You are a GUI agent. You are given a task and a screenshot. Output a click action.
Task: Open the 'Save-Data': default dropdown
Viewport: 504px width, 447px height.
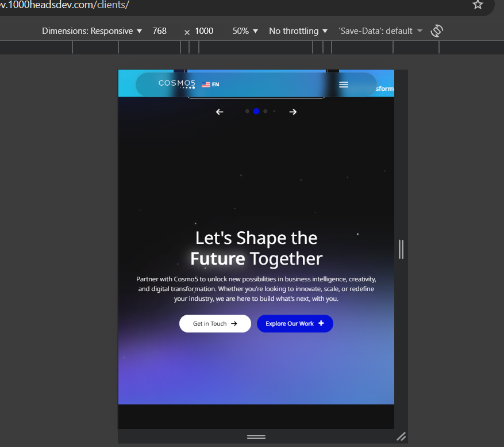tap(380, 31)
